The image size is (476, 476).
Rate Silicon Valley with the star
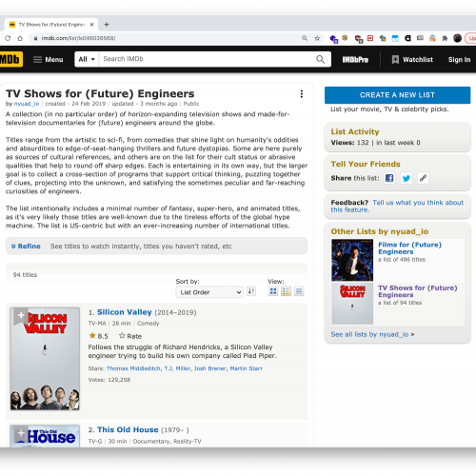tap(130, 336)
